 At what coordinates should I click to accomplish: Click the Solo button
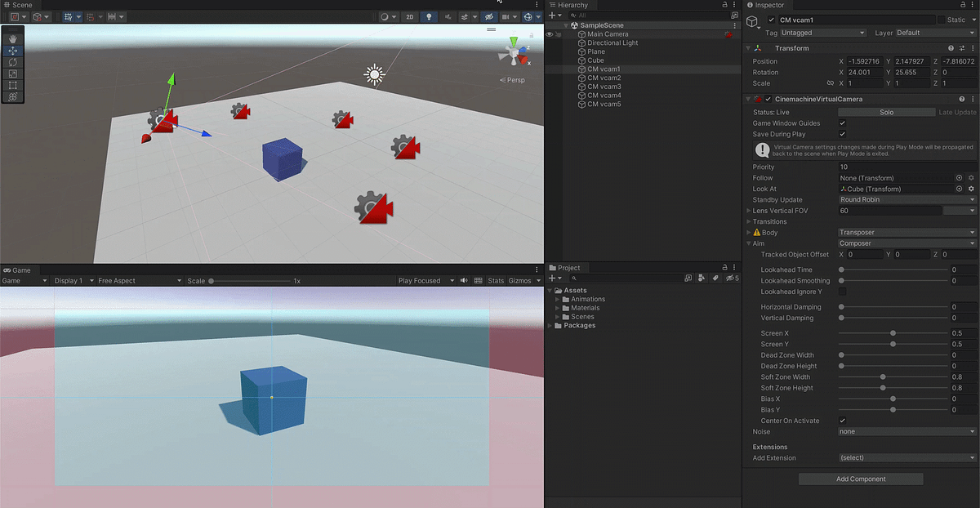coord(886,112)
